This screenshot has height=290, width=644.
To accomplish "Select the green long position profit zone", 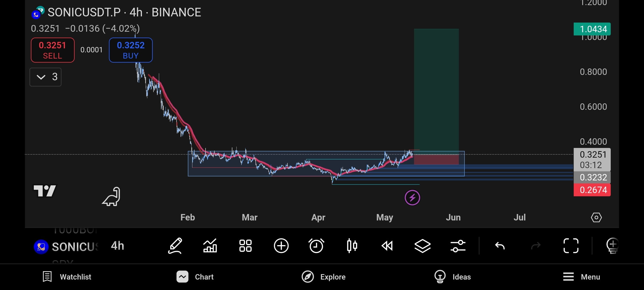I will pos(436,91).
